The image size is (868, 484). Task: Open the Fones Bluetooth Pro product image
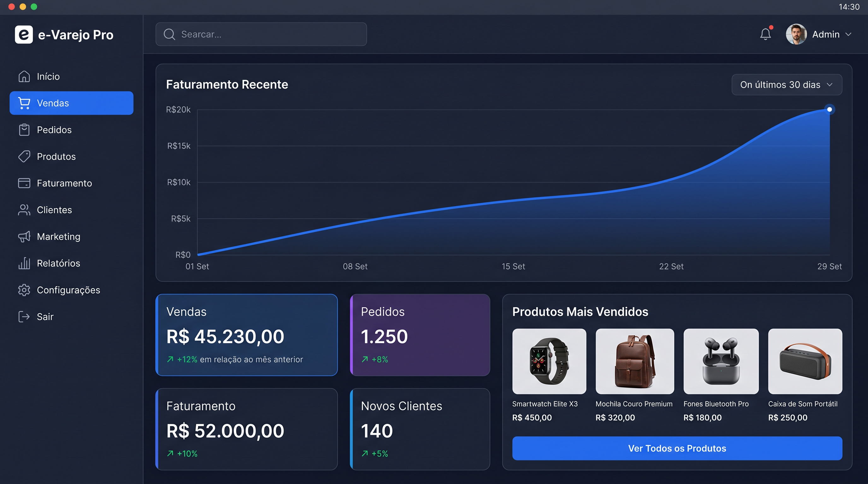pos(721,361)
